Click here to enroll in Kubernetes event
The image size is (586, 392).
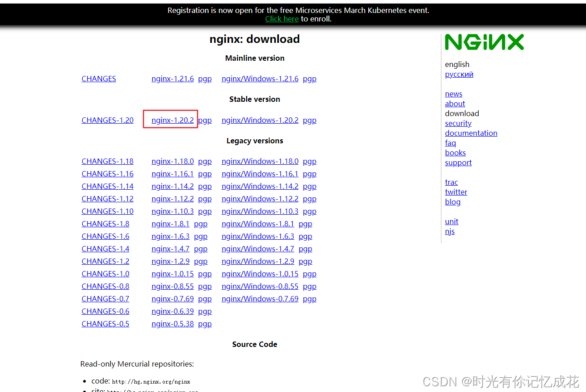[x=282, y=19]
